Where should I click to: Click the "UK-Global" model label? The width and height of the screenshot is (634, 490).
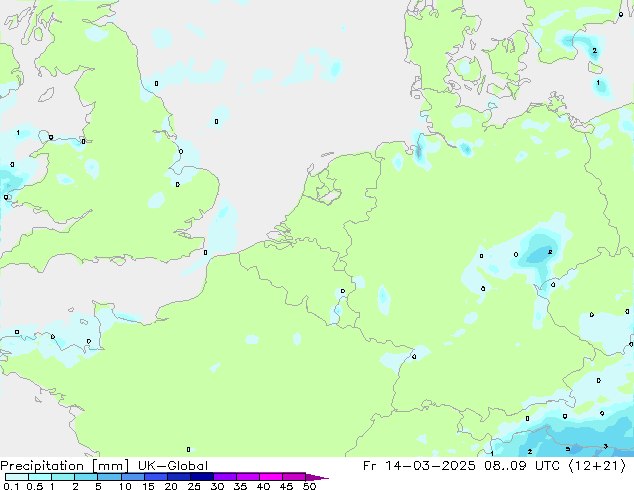pos(173,466)
